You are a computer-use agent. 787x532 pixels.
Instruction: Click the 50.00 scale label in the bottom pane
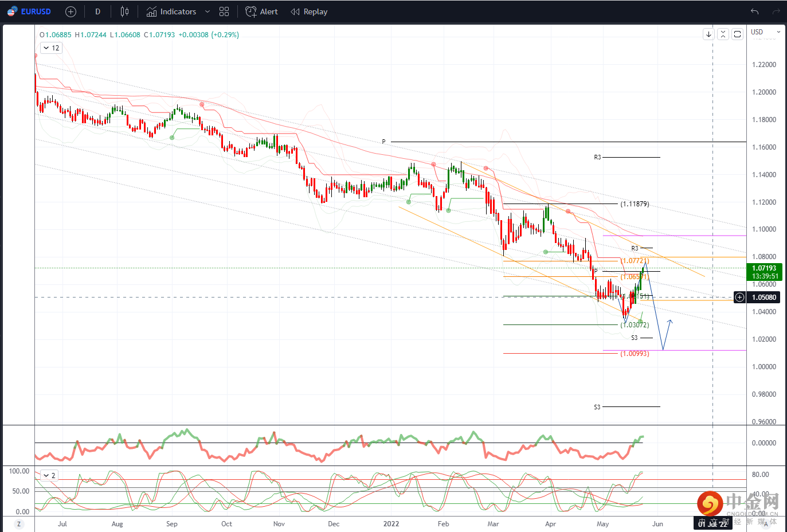[21, 491]
